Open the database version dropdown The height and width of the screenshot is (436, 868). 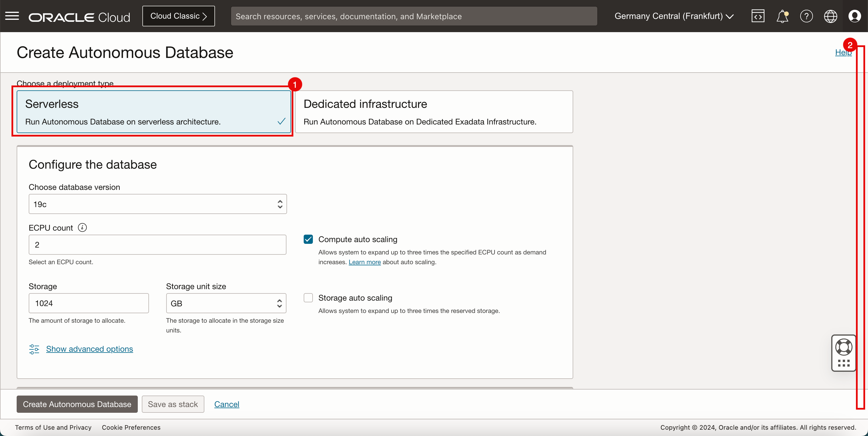(157, 204)
